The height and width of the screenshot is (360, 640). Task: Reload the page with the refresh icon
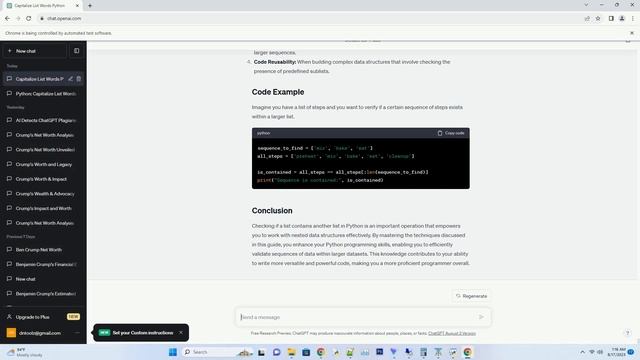pyautogui.click(x=29, y=18)
